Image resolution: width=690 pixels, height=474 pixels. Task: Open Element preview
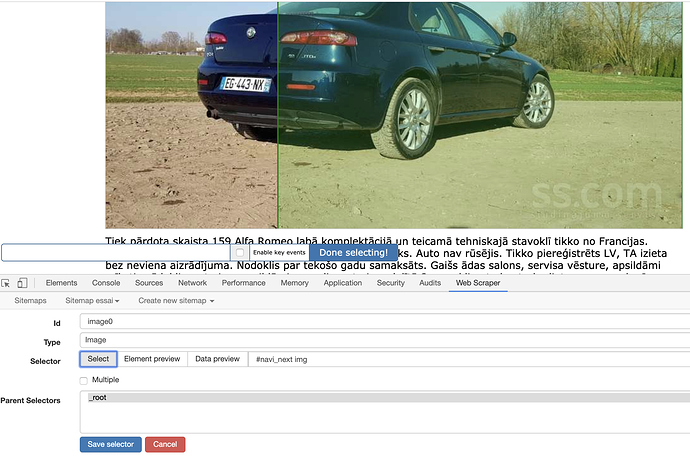tap(152, 359)
